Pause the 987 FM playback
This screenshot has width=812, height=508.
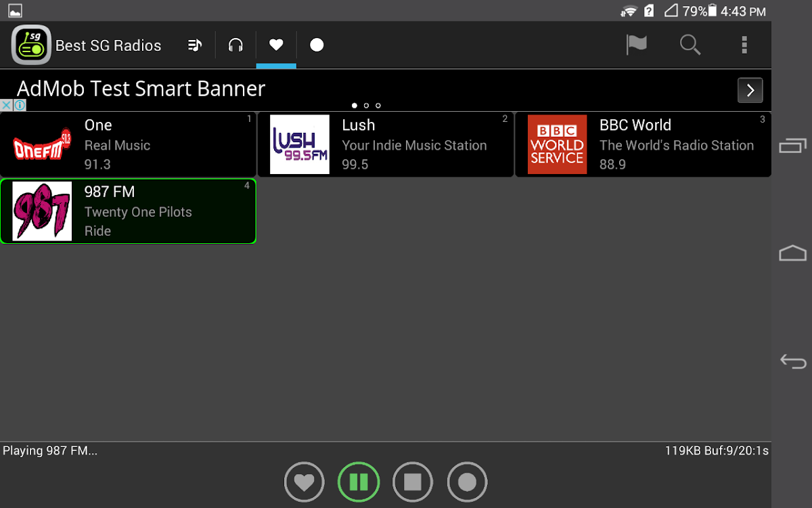(359, 482)
